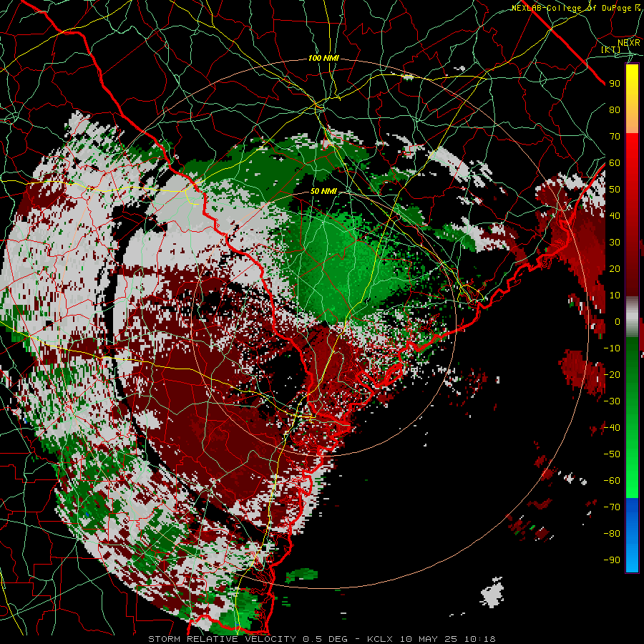
Task: Select the [KT] units label above scale
Action: (x=611, y=49)
